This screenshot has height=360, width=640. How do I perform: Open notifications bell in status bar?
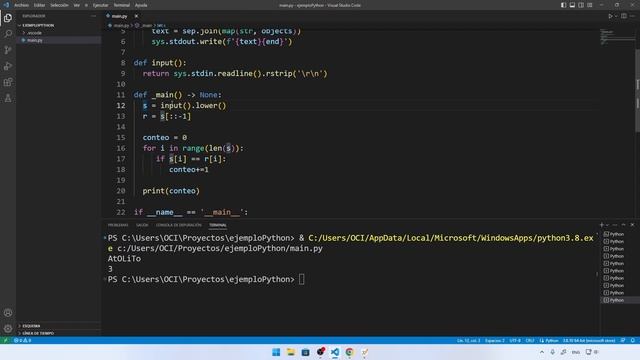point(633,340)
